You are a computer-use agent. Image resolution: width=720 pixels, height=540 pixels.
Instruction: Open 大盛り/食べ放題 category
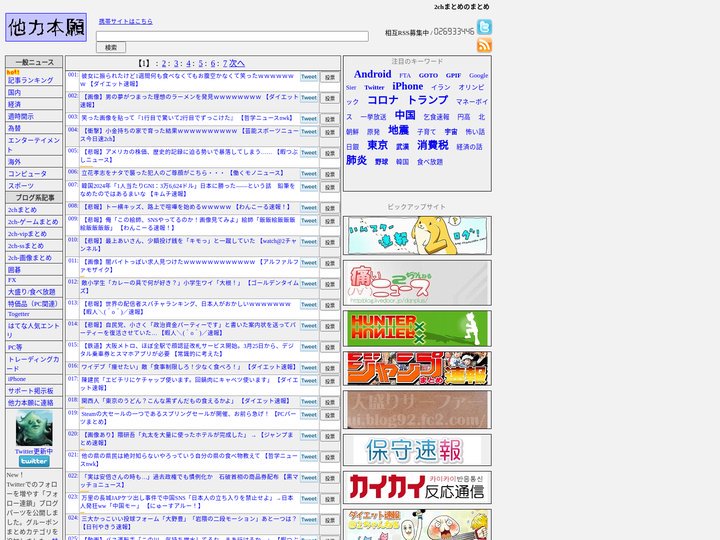pos(31,292)
